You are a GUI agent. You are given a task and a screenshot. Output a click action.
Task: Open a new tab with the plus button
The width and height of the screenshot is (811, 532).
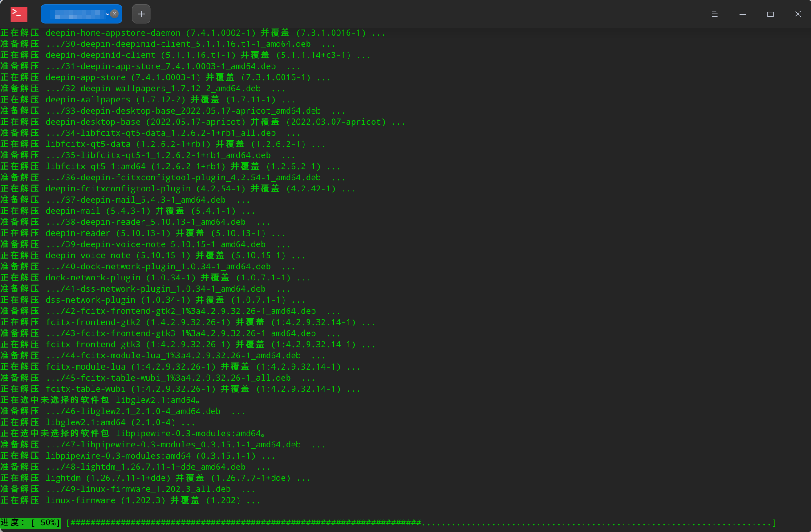pyautogui.click(x=141, y=14)
